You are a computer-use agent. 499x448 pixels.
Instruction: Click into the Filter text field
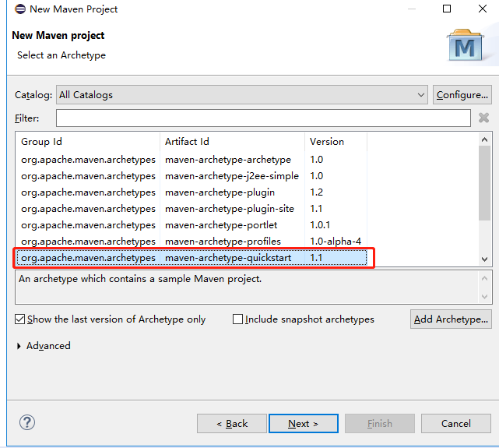tap(263, 118)
